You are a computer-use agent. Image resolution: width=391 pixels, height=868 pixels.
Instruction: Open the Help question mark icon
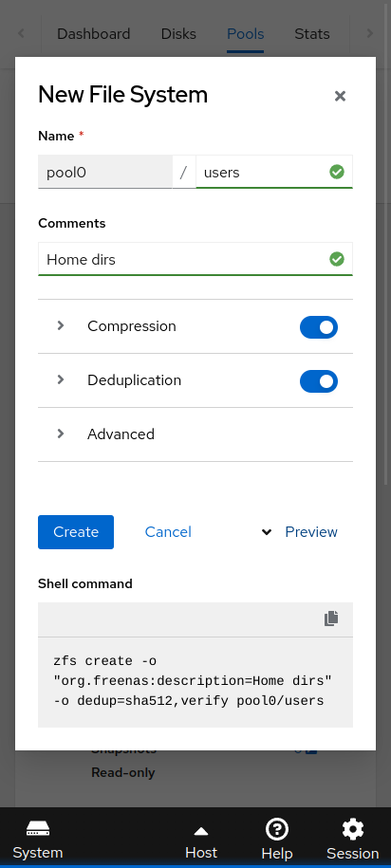(276, 829)
